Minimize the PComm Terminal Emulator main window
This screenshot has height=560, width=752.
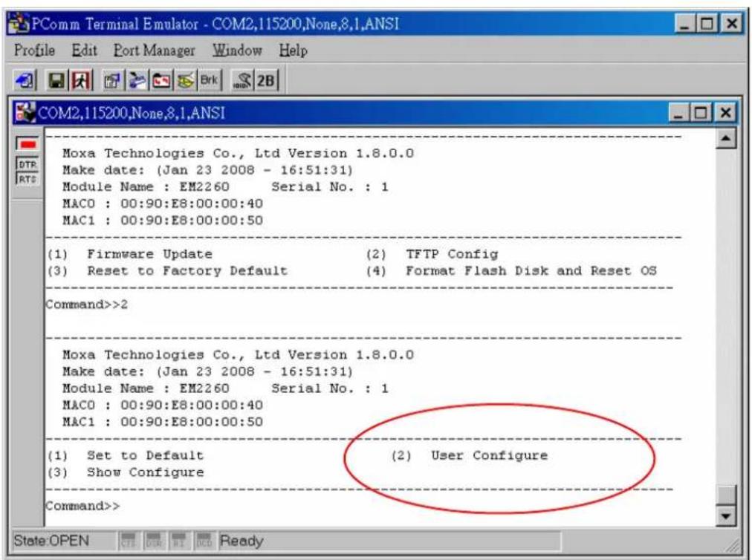point(684,24)
